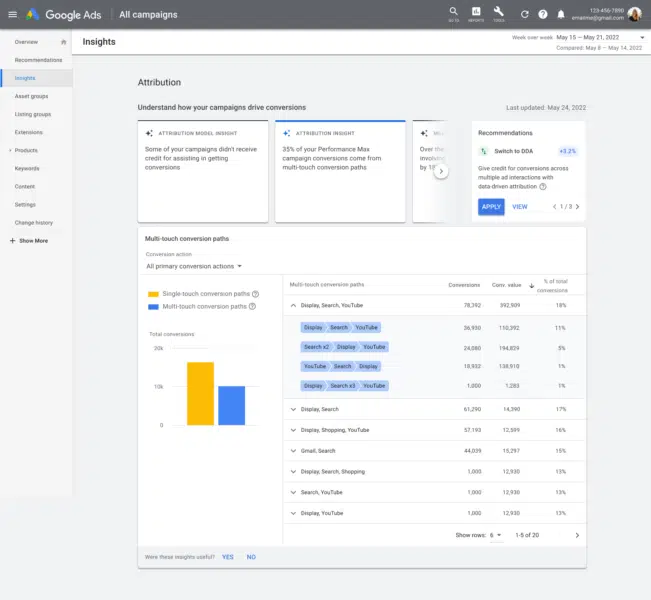Image resolution: width=651 pixels, height=600 pixels.
Task: Open the Tools wrench icon
Action: pyautogui.click(x=498, y=12)
